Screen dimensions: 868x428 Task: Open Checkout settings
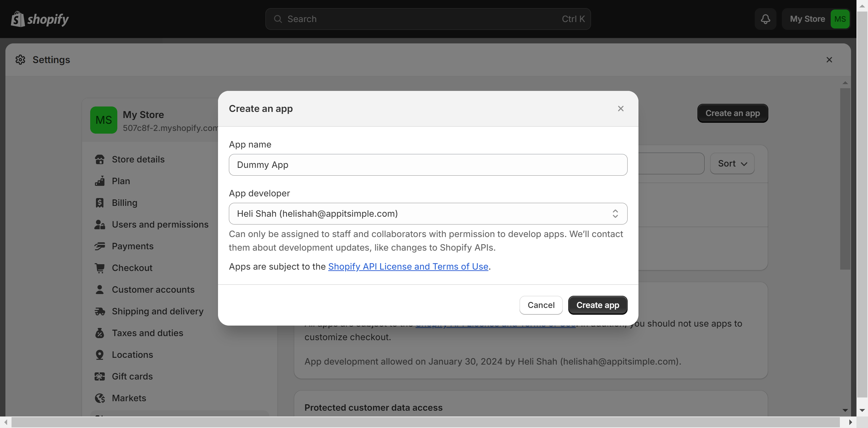coord(132,268)
